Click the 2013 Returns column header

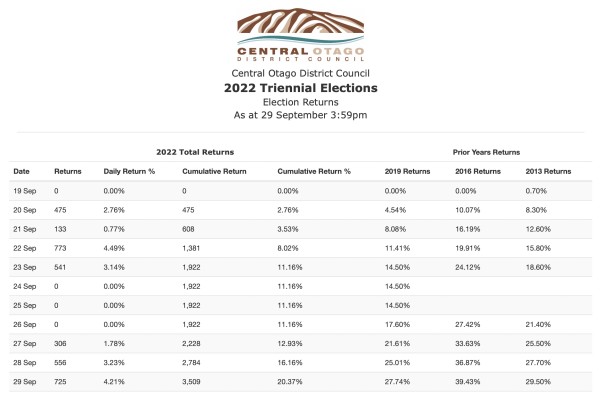pos(548,171)
